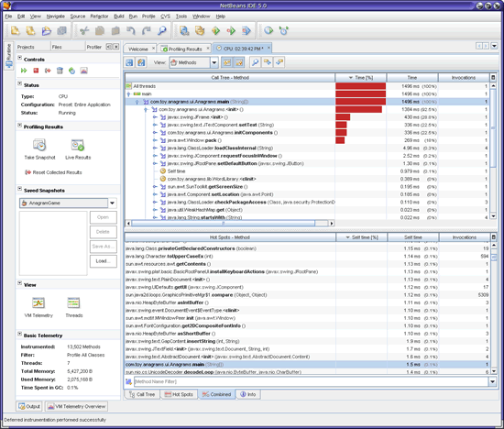Toggle the second call-tree display mode button
This screenshot has height=429, width=504.
click(239, 62)
